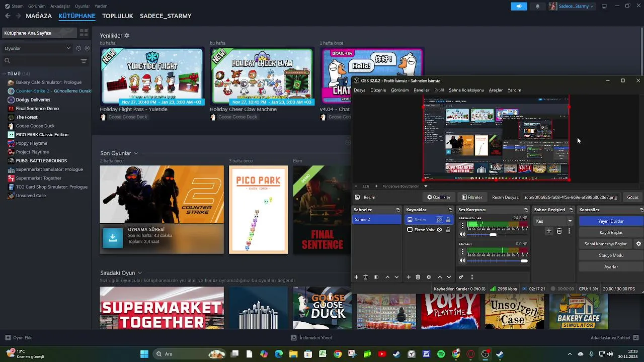Add a new source in Kaynaklar panel
644x362 pixels.
click(409, 277)
